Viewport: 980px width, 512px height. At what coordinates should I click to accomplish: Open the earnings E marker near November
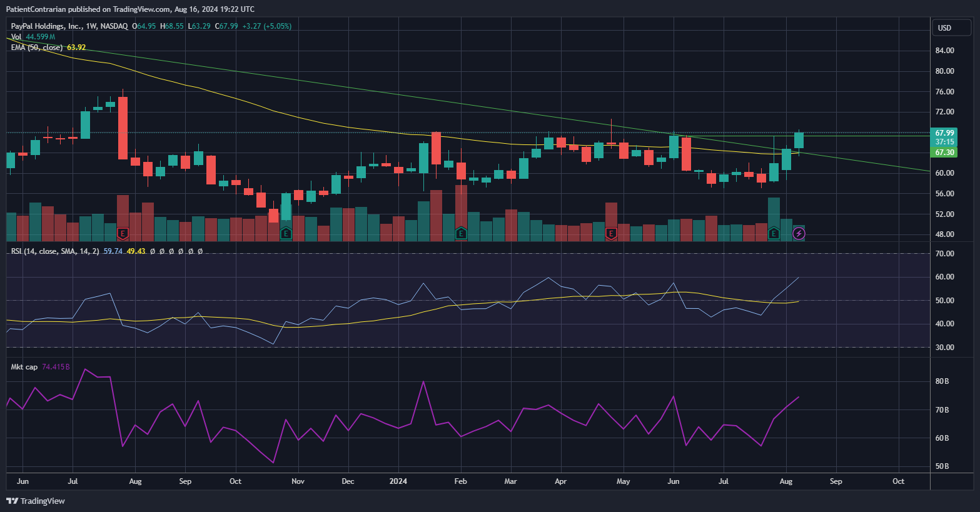tap(286, 234)
